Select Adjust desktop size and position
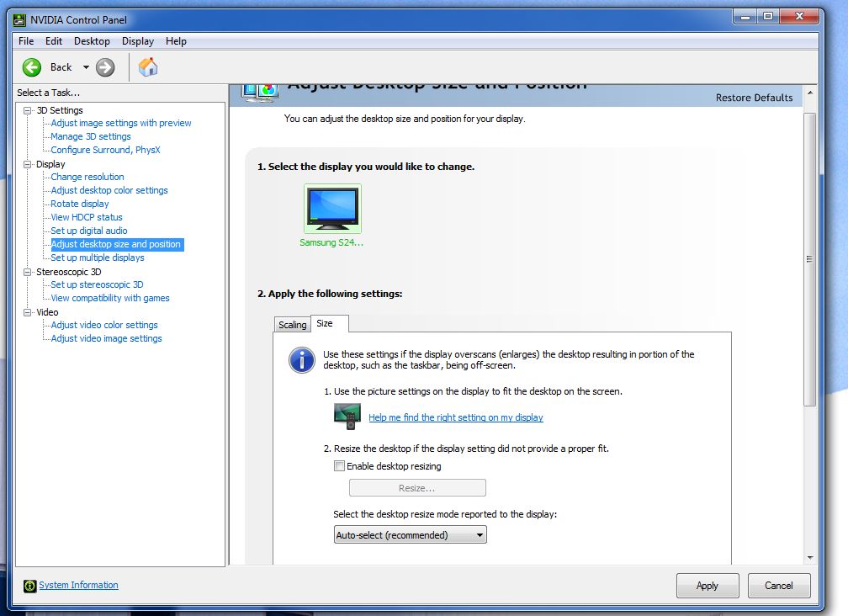This screenshot has height=616, width=848. pyautogui.click(x=116, y=244)
